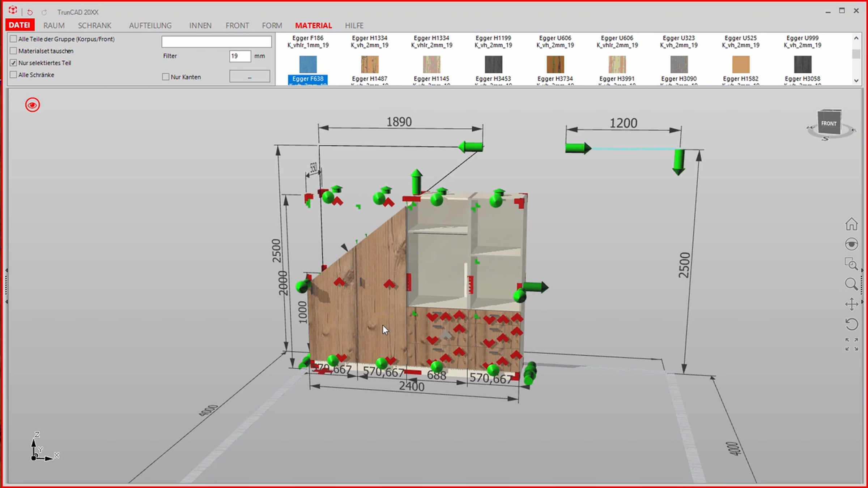Image resolution: width=868 pixels, height=488 pixels.
Task: Click the red eye visibility icon
Action: pos(32,105)
